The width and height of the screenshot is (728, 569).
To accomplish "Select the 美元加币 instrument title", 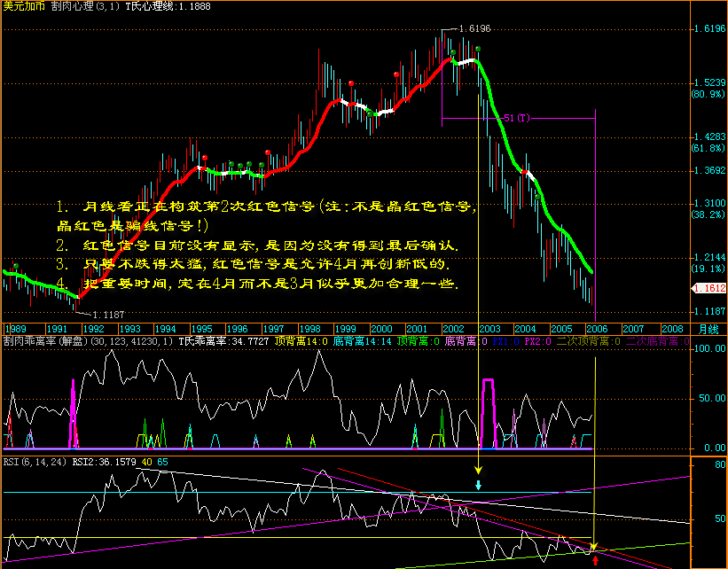I will click(x=23, y=5).
